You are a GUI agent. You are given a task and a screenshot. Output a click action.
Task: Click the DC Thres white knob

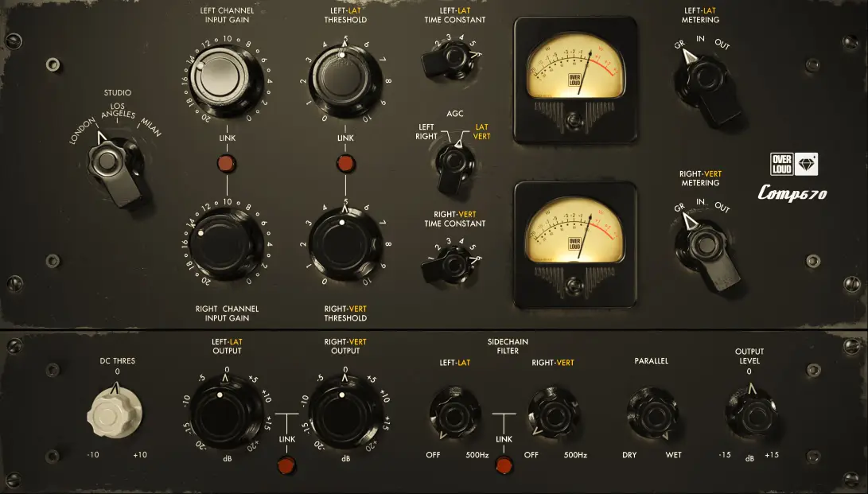point(115,413)
